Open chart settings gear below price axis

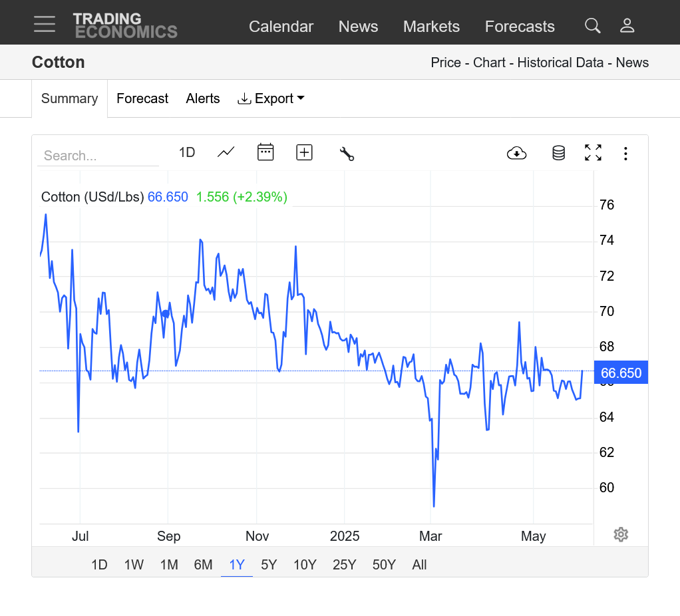(x=621, y=534)
